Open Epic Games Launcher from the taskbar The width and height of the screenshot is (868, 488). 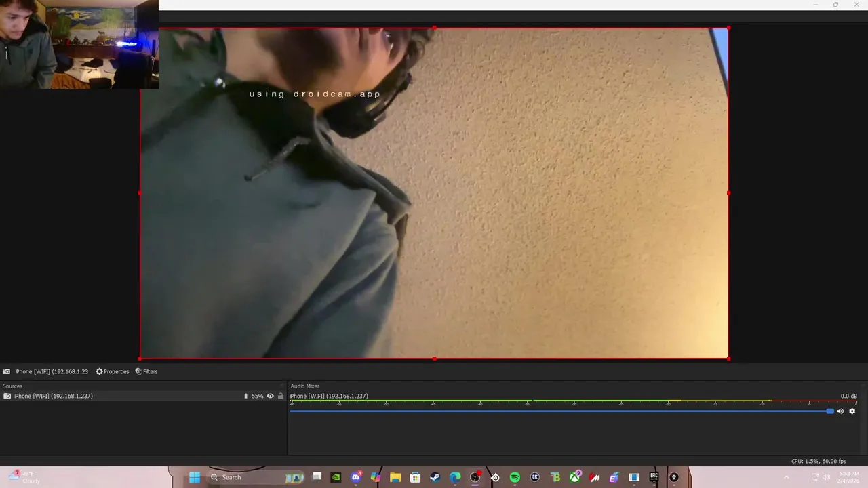coord(654,477)
